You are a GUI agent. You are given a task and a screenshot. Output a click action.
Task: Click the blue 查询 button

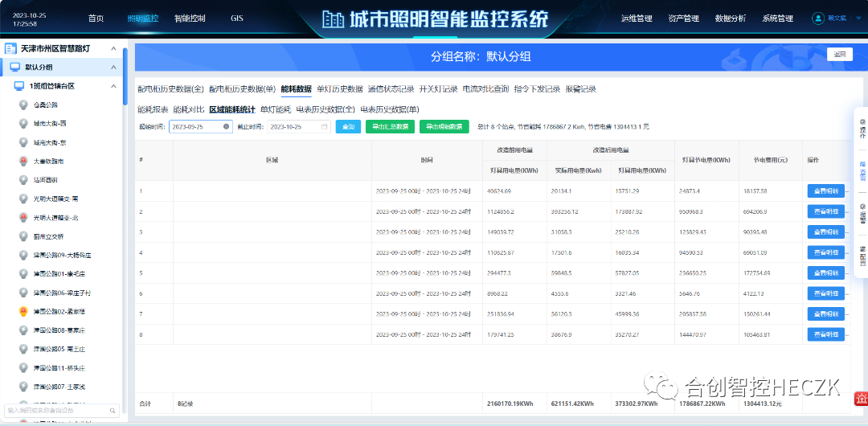coord(348,127)
